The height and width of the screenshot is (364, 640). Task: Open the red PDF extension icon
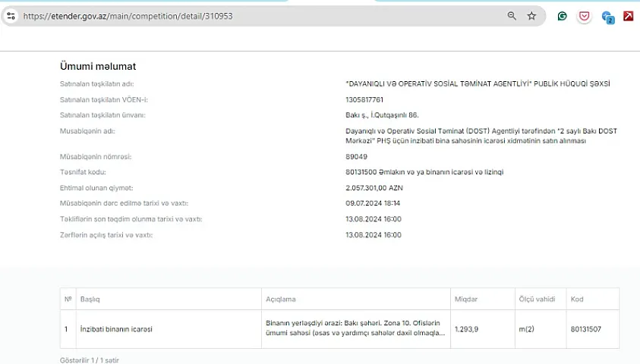click(629, 16)
